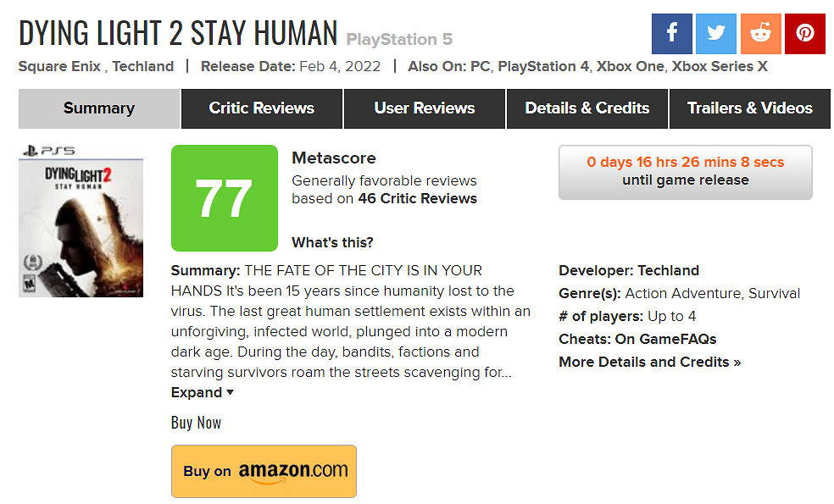Select the PlayStation 4 platform link
Viewport: 834px width, 504px height.
click(x=542, y=66)
